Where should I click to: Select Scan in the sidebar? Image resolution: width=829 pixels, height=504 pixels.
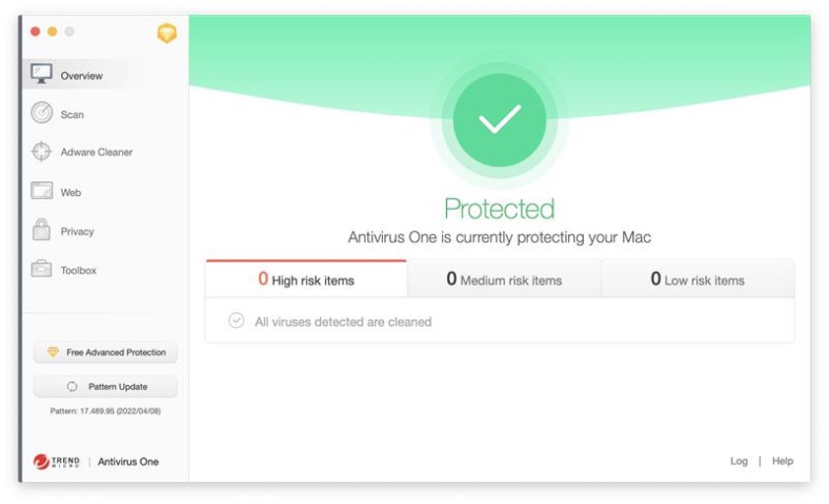(x=72, y=114)
